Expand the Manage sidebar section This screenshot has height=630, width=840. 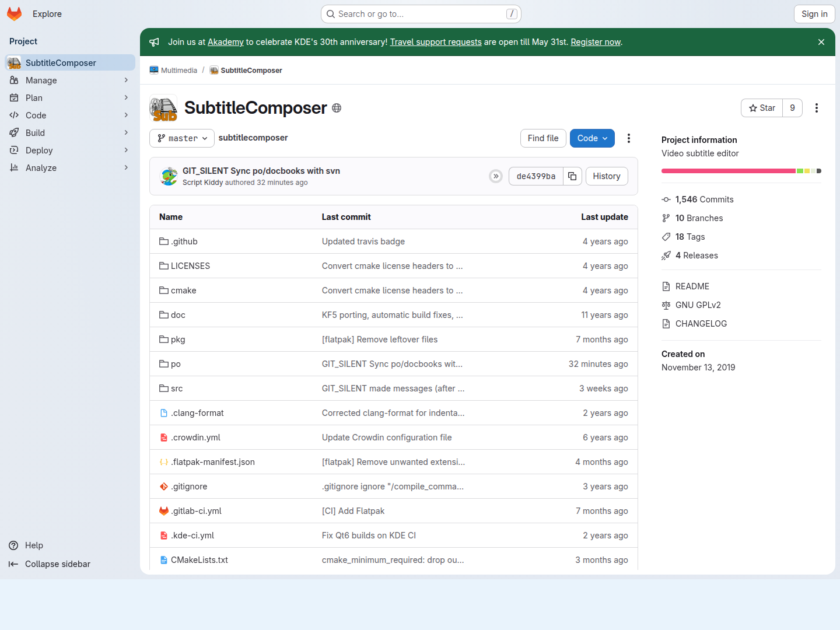point(70,80)
